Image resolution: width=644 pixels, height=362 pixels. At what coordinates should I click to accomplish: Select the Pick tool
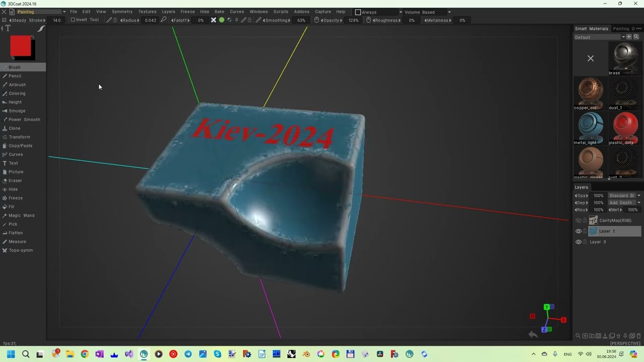click(23, 224)
